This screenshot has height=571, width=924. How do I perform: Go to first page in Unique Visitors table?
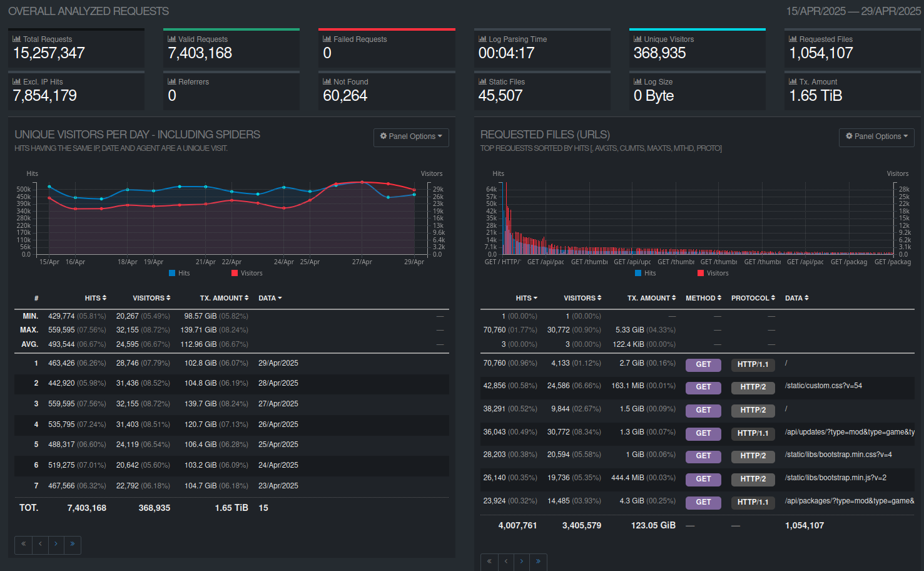(x=23, y=544)
